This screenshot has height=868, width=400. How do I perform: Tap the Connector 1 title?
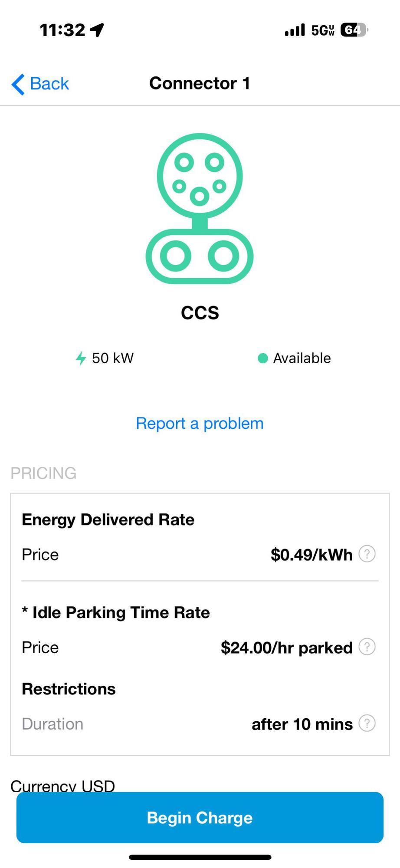[x=200, y=83]
